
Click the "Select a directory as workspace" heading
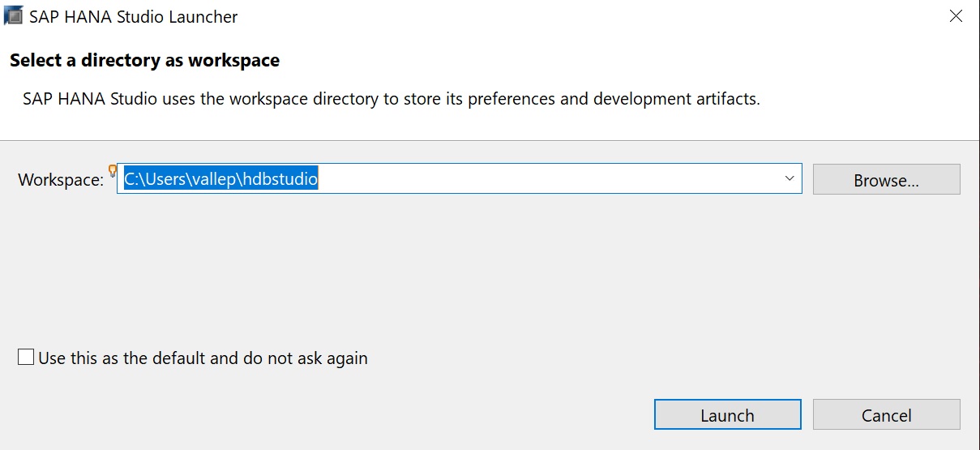coord(144,60)
